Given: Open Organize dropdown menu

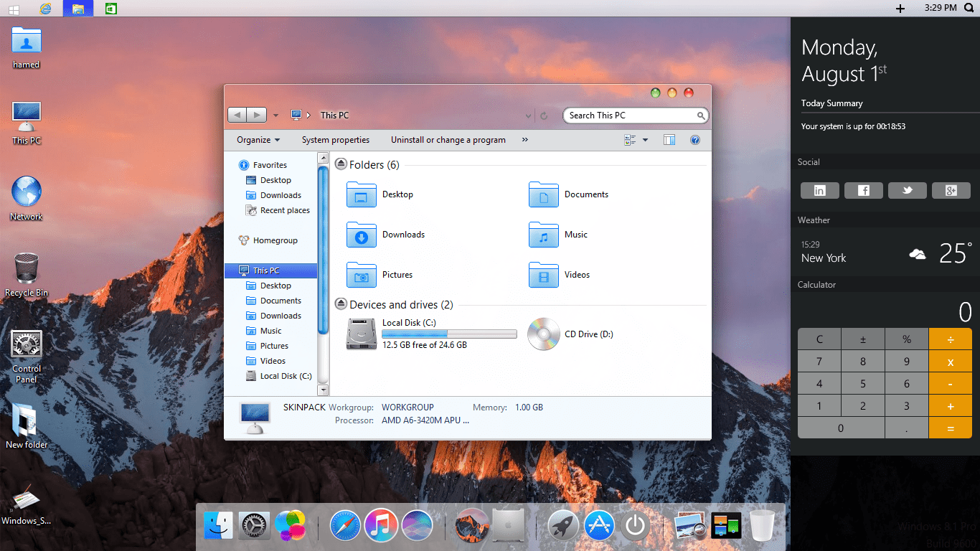Looking at the screenshot, I should point(258,140).
